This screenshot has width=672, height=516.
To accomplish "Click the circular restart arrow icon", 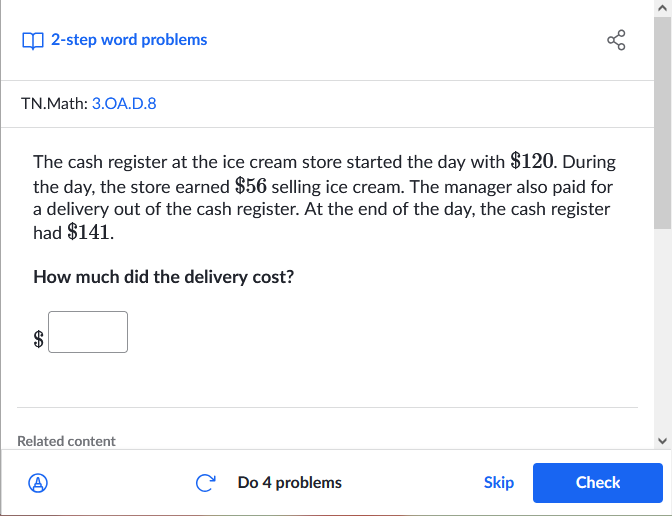I will pos(205,483).
